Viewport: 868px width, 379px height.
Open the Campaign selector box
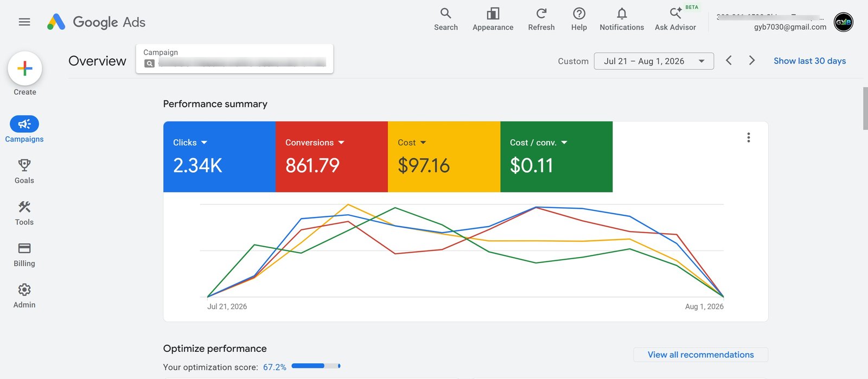(x=234, y=59)
